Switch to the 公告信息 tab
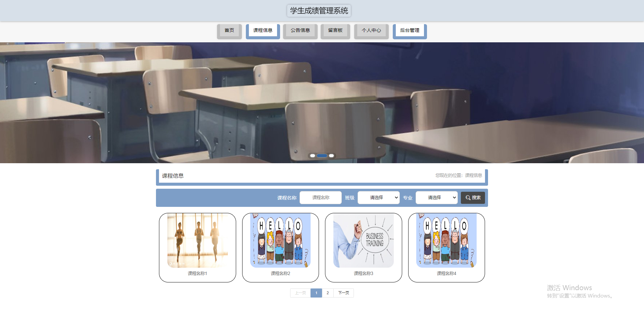Image resolution: width=644 pixels, height=316 pixels. click(300, 30)
